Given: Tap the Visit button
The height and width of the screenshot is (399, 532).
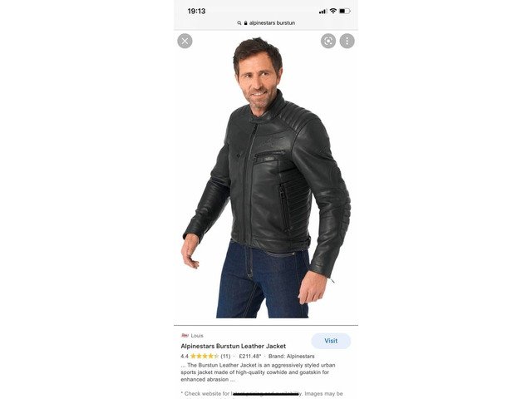Looking at the screenshot, I should [x=331, y=341].
